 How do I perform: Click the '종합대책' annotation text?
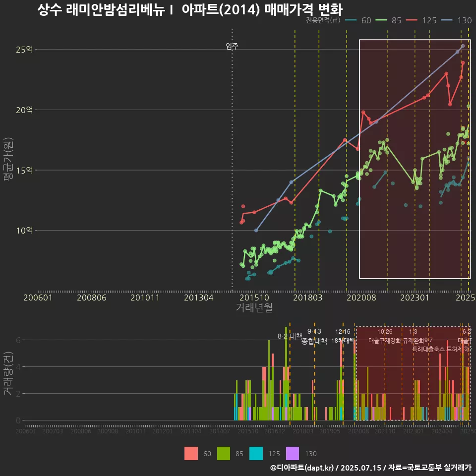coord(314,342)
